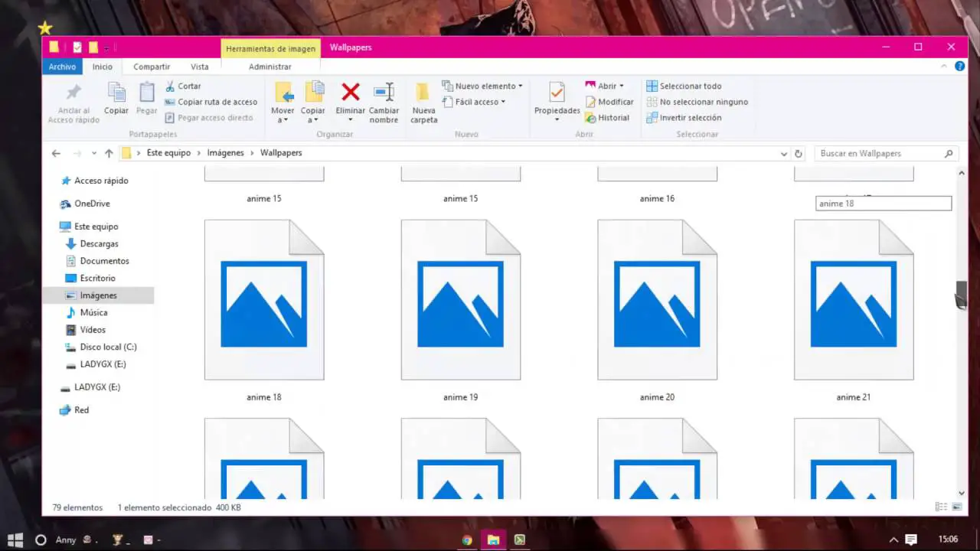Open the Archivo menu
Image resolution: width=980 pixels, height=551 pixels.
(62, 67)
